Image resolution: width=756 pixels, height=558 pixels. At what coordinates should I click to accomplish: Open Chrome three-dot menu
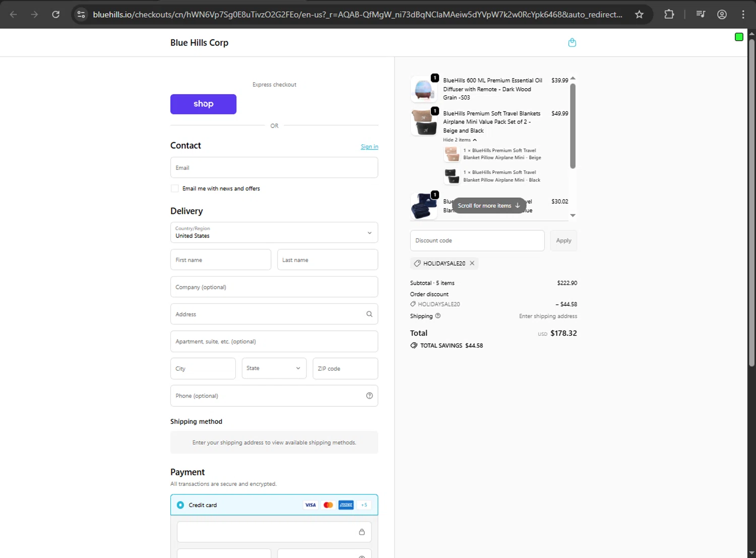(743, 15)
